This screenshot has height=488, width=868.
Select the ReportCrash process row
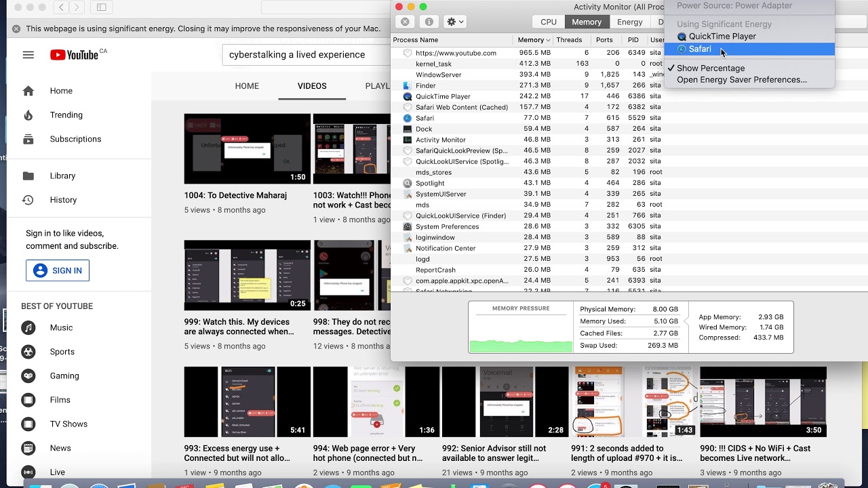click(528, 270)
